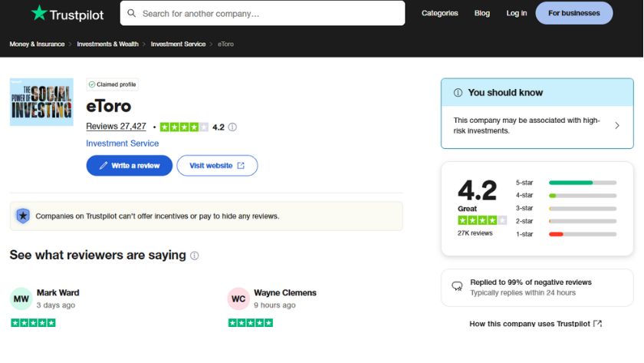The height and width of the screenshot is (363, 644).
Task: Click the Claimed profile checkmark badge
Action: pos(112,84)
